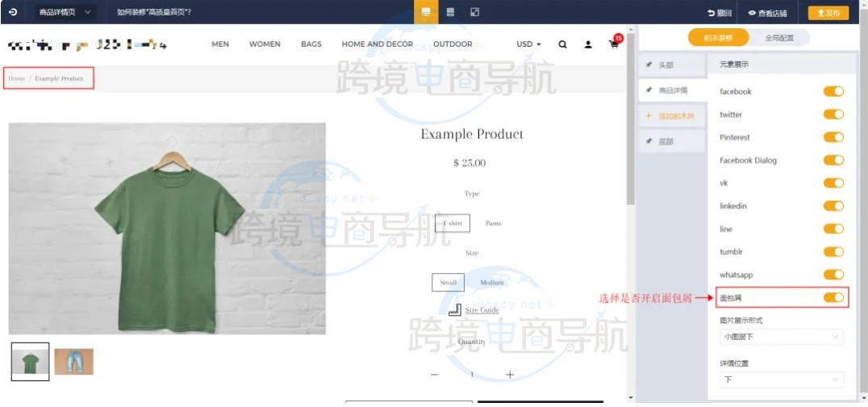Open the store search magnifier icon

click(x=562, y=44)
